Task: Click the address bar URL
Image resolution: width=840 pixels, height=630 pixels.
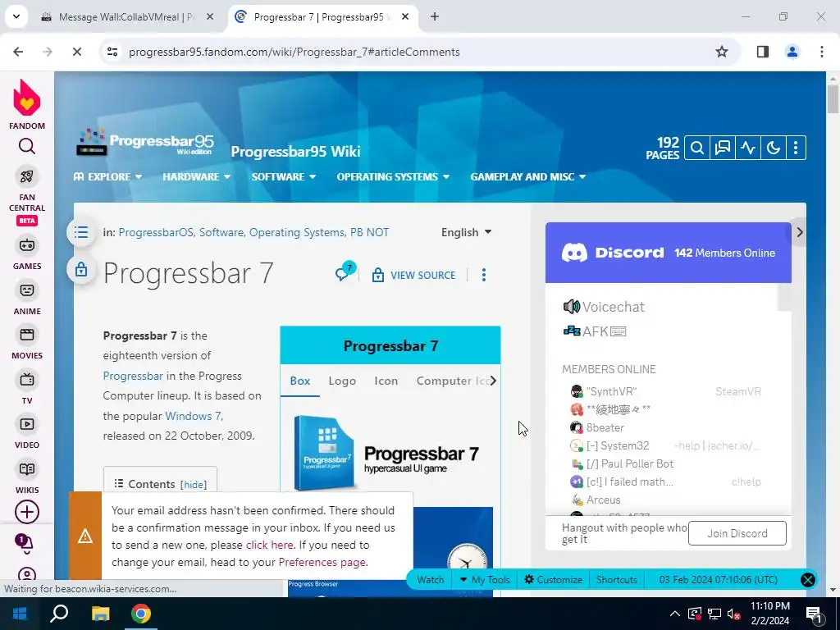Action: coord(294,52)
